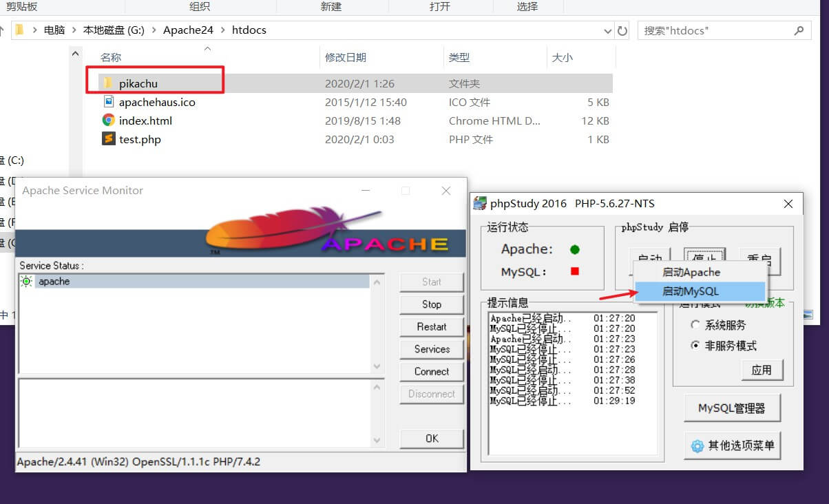Select the apache service row
Image resolution: width=829 pixels, height=504 pixels.
point(194,281)
